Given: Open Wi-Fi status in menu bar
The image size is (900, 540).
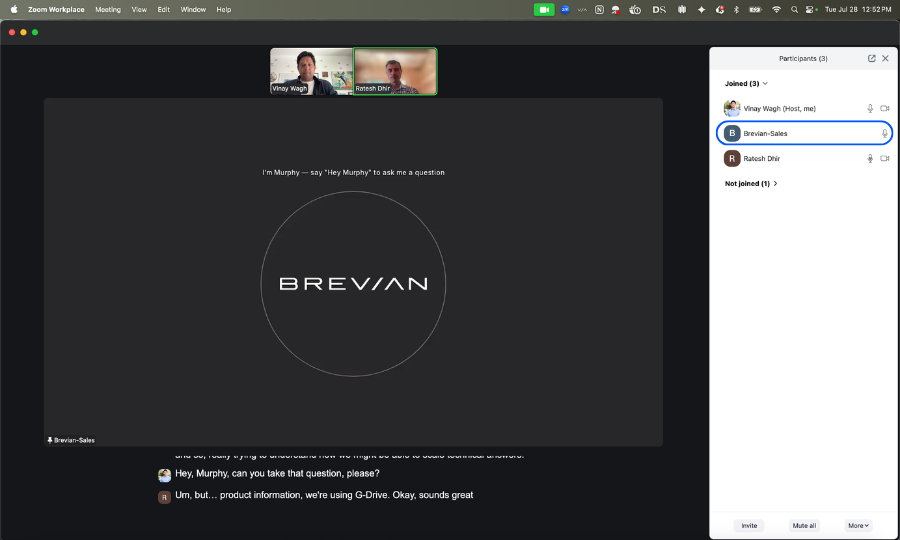Looking at the screenshot, I should point(776,10).
